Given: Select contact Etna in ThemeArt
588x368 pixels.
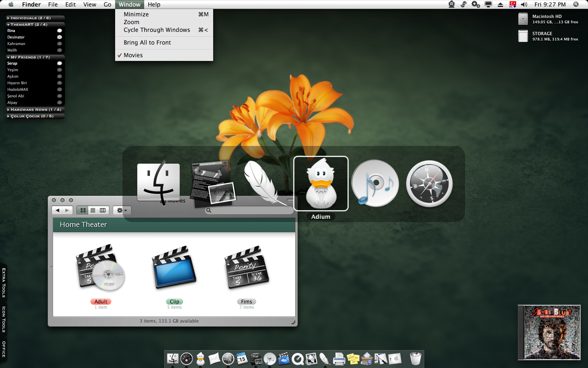Looking at the screenshot, I should coord(35,31).
